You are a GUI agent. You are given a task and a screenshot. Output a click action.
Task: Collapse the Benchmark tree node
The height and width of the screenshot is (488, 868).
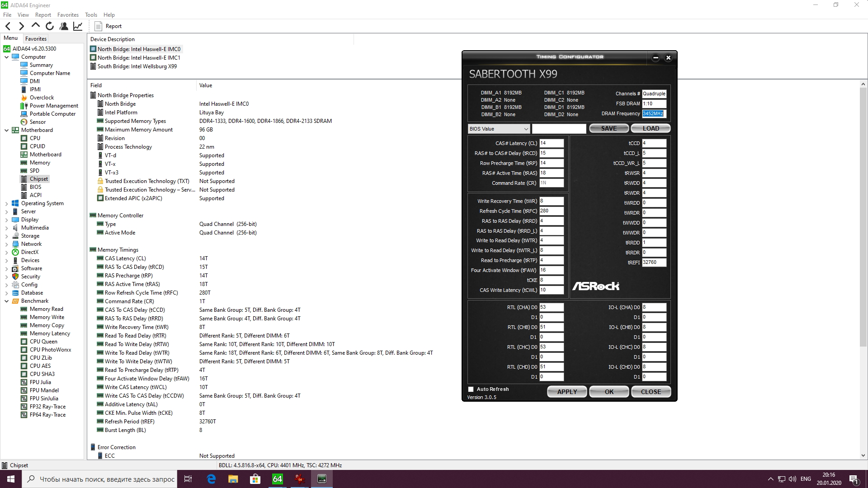click(6, 301)
